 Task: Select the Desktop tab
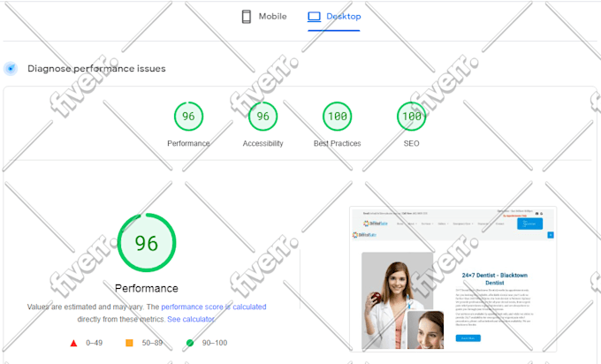334,17
